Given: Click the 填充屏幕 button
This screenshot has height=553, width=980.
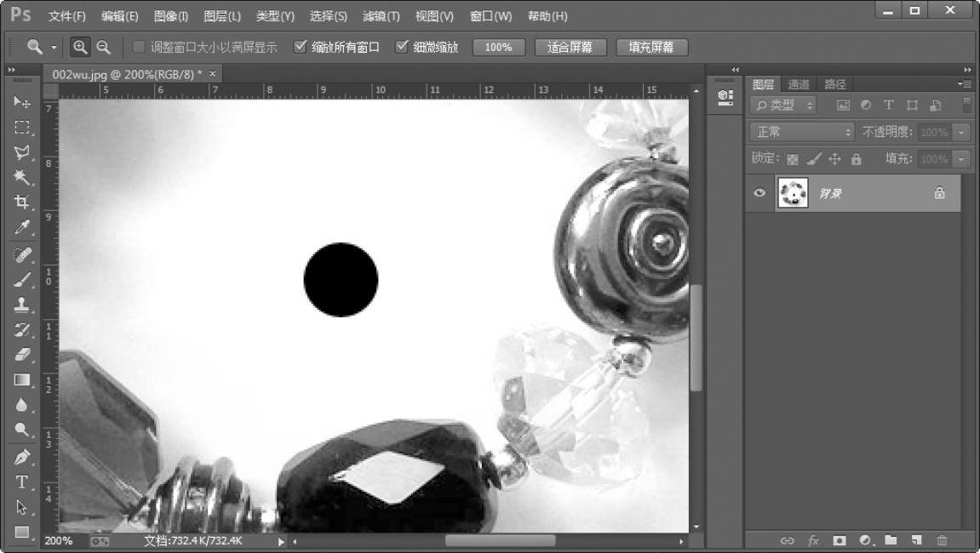Looking at the screenshot, I should coord(651,48).
